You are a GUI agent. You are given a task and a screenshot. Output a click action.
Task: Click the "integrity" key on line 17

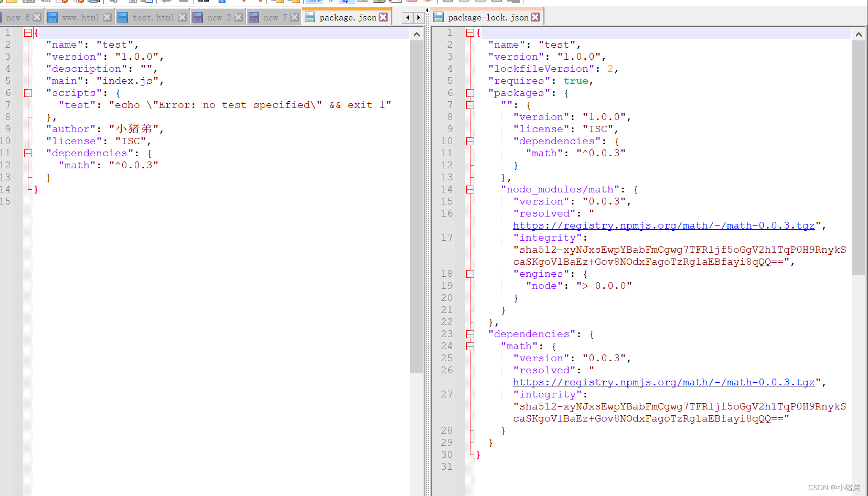coord(548,238)
